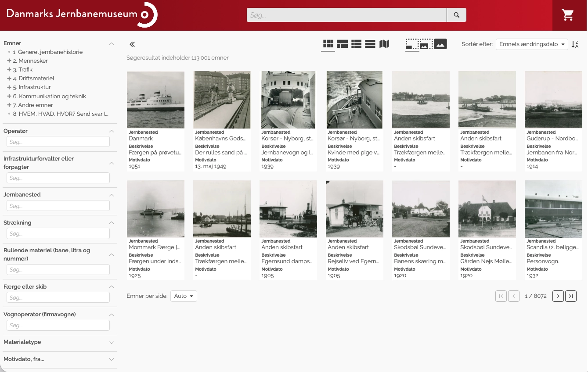Expand the 'Motivdato, fra...' filter
Viewport: 588px width, 372px height.
pos(112,359)
